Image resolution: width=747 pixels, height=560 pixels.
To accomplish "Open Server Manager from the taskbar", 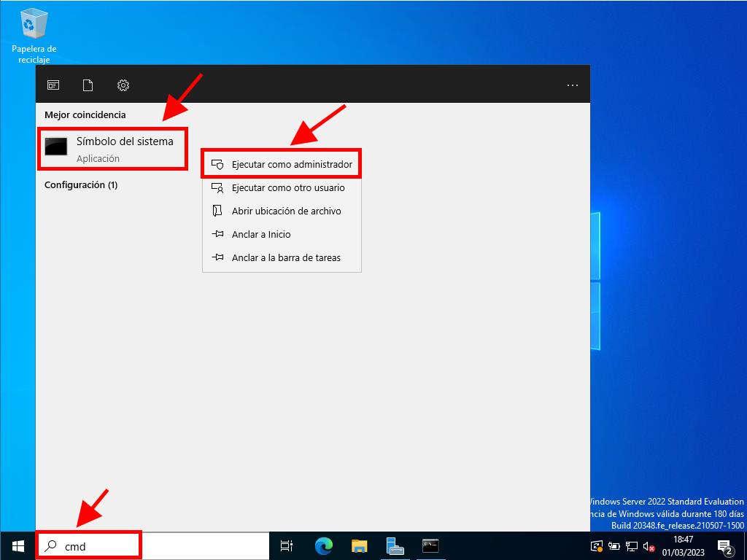I will 395,545.
